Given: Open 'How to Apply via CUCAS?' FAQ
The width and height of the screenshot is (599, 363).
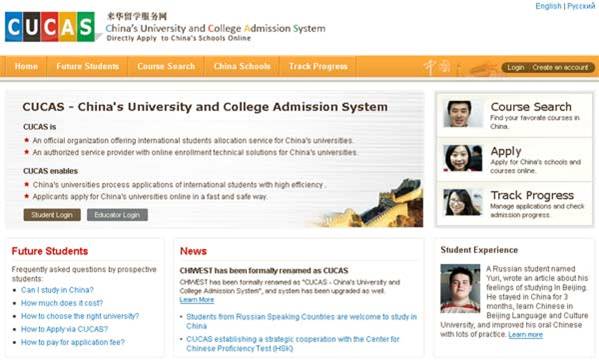Looking at the screenshot, I should click(x=65, y=329).
